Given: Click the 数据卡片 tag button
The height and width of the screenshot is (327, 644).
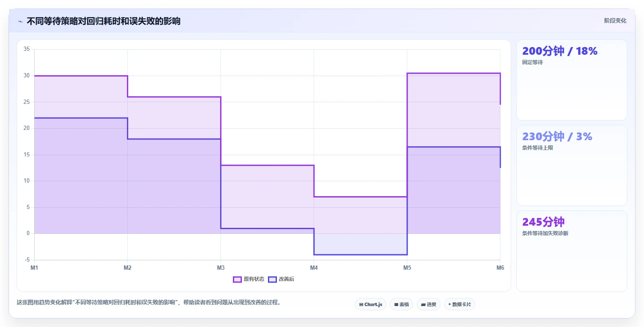Looking at the screenshot, I should tap(459, 304).
